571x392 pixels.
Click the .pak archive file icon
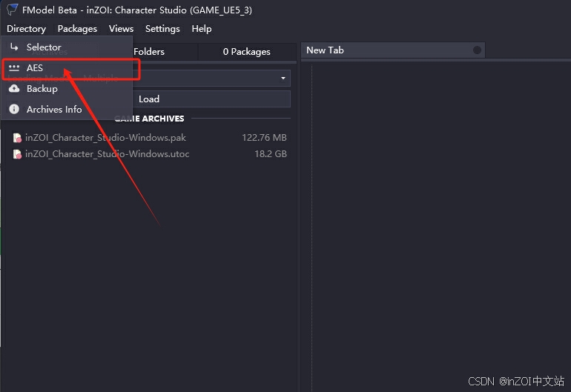tap(17, 138)
